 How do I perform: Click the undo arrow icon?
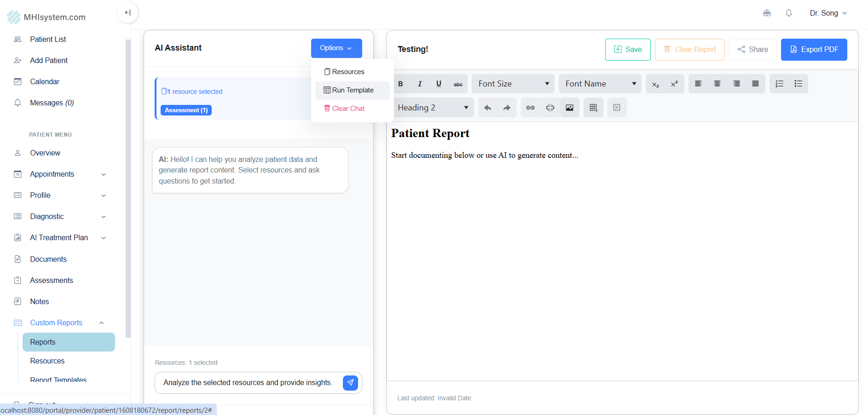click(x=487, y=108)
